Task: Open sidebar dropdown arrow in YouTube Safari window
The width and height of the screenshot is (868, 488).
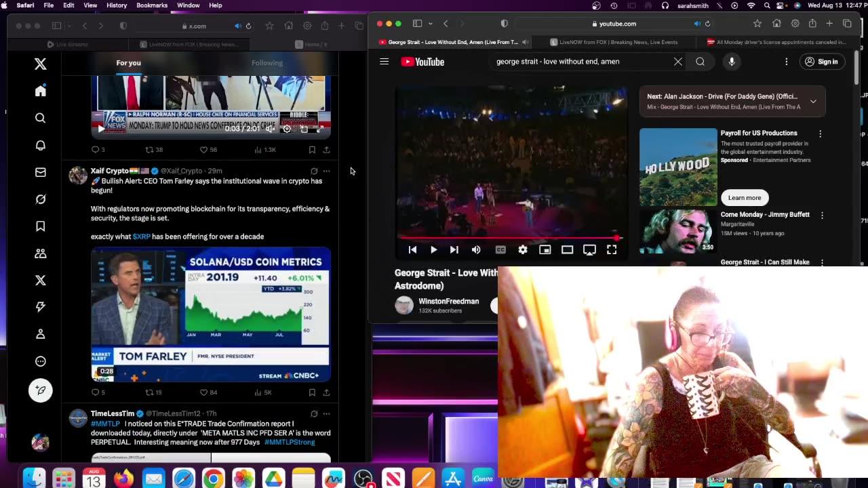Action: 430,24
